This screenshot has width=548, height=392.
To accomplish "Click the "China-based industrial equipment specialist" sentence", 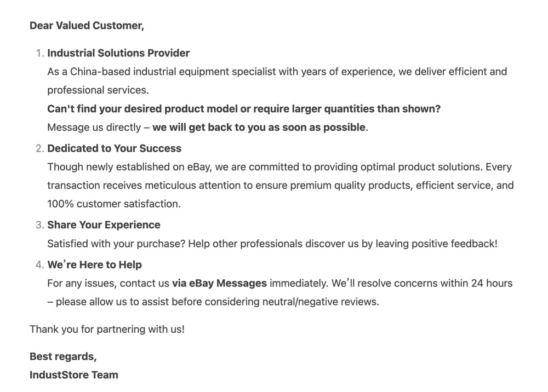I will [277, 72].
